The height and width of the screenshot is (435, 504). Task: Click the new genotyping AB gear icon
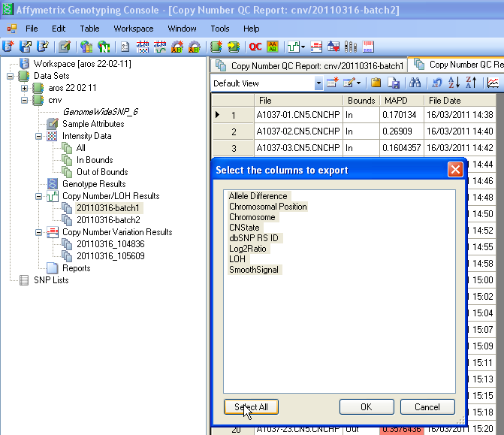(177, 47)
